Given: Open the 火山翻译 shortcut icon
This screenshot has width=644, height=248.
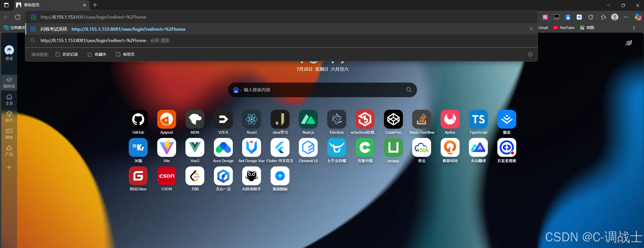Looking at the screenshot, I should 478,147.
